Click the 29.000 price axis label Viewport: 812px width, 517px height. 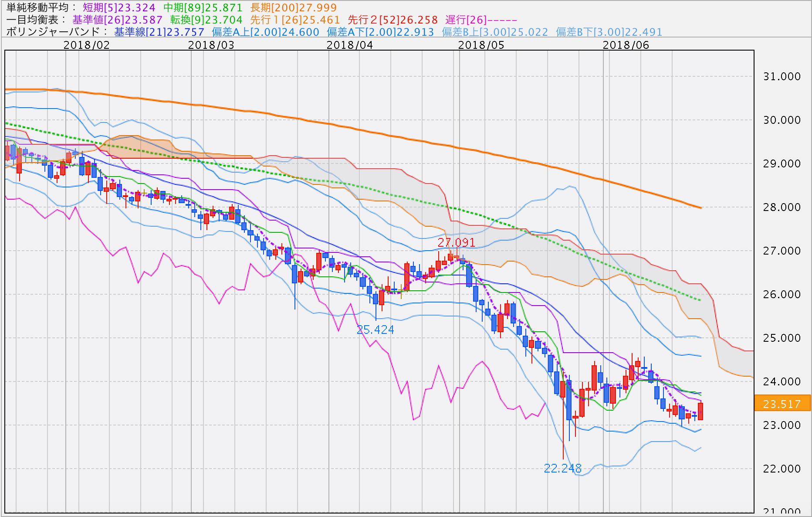point(782,163)
